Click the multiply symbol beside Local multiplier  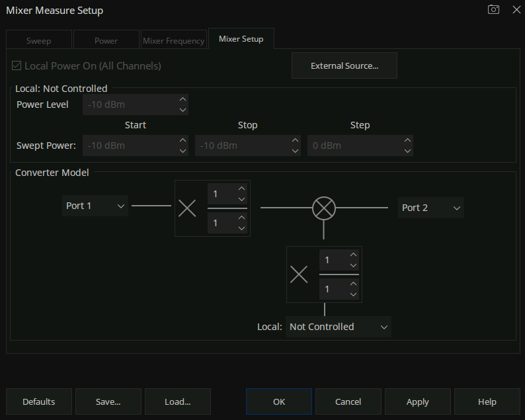(299, 274)
